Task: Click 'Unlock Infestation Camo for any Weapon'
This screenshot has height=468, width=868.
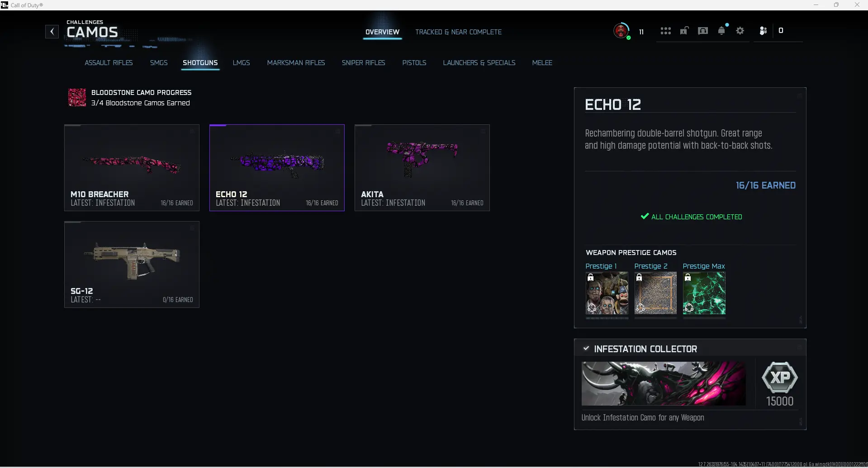Action: (643, 418)
